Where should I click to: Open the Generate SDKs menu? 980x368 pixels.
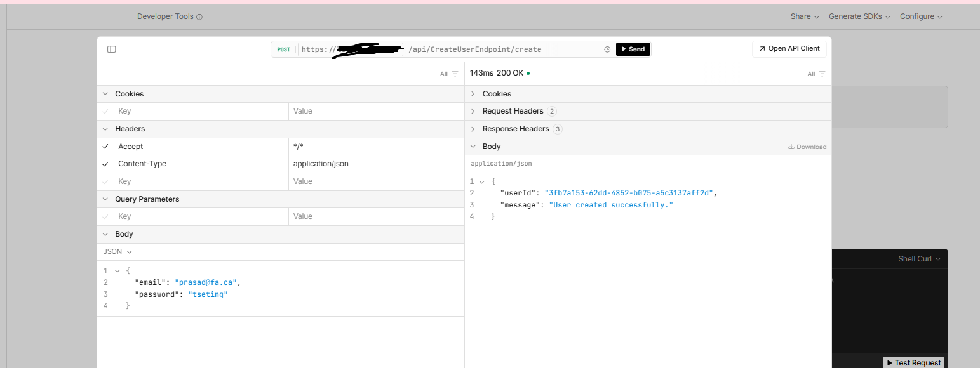[859, 16]
